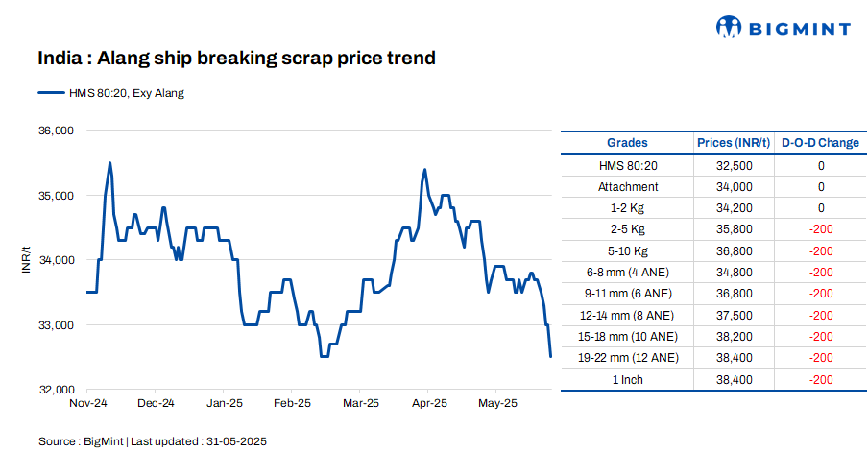Screen dimensions: 868x452
Task: Click the 38,200 price value
Action: tap(734, 337)
